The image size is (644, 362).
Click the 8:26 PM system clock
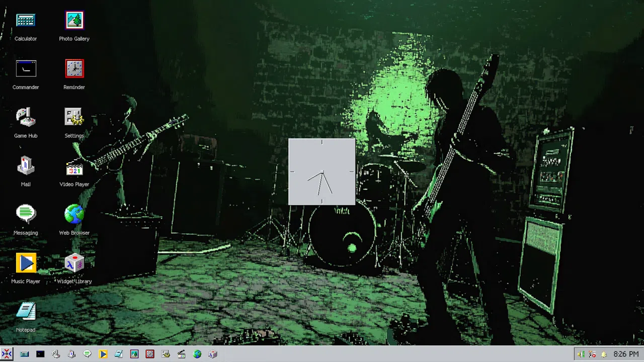(626, 354)
